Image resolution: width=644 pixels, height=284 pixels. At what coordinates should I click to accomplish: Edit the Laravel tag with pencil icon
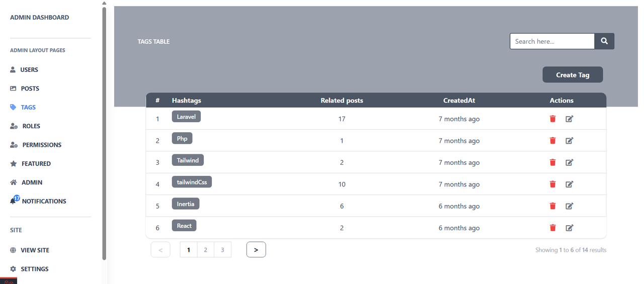[570, 119]
